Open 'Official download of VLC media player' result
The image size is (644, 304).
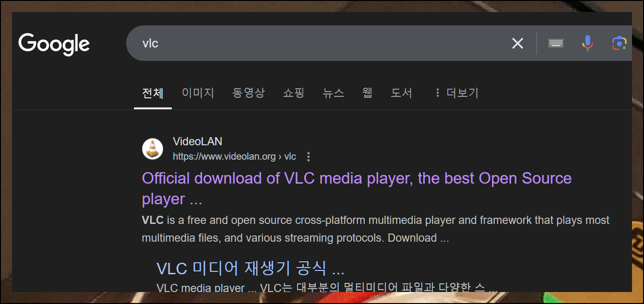357,188
